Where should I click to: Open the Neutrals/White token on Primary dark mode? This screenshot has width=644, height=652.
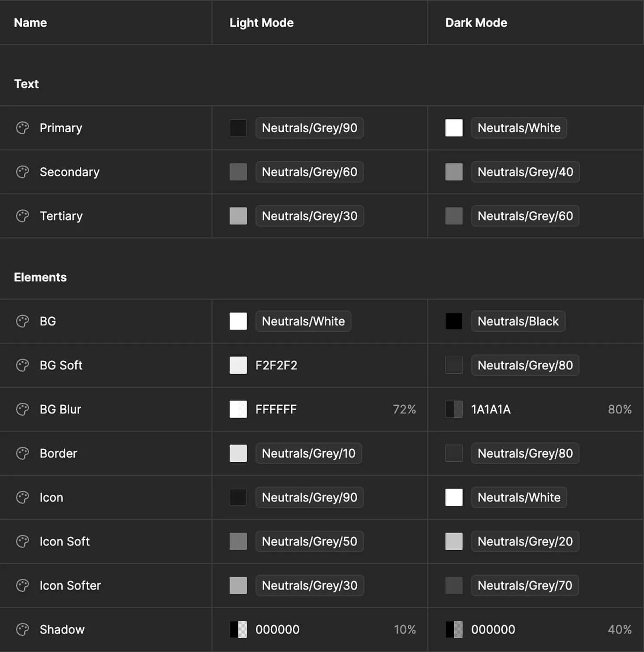point(519,128)
